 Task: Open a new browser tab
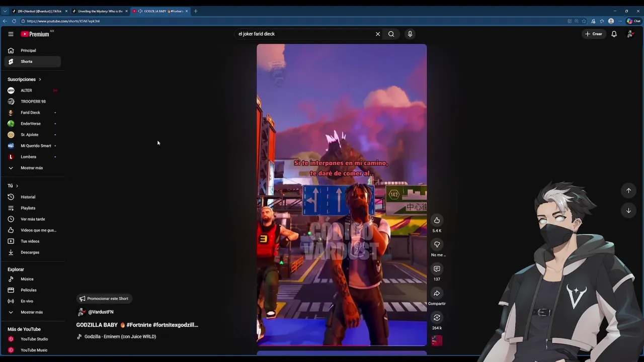point(196,11)
